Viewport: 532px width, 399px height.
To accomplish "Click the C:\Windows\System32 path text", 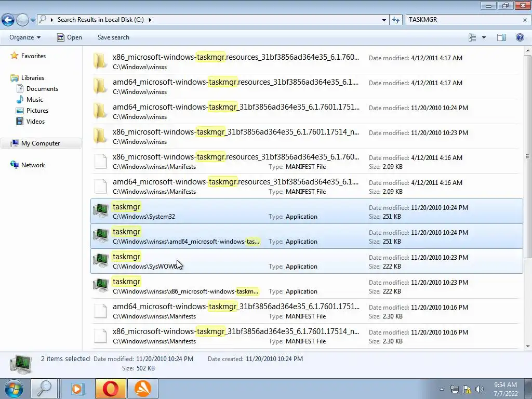I will tap(144, 217).
